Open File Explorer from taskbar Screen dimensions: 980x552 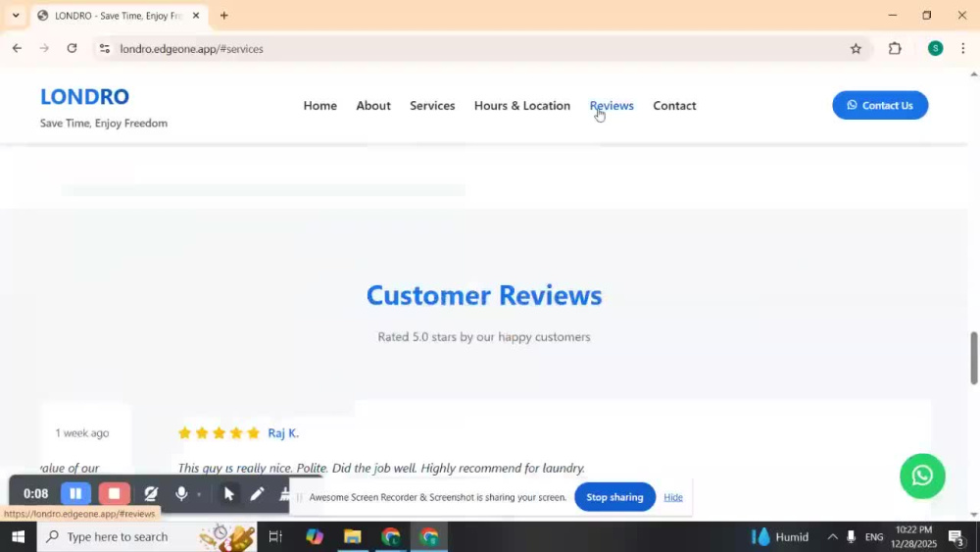pos(353,536)
